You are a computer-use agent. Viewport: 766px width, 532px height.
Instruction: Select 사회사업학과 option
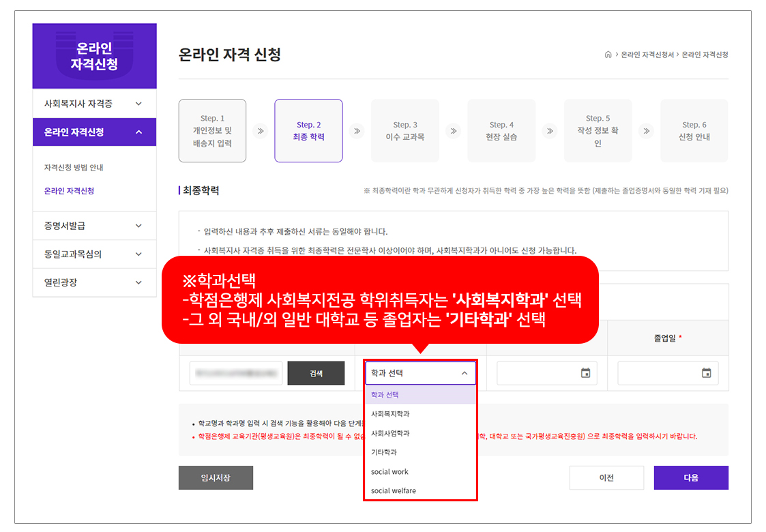[390, 433]
